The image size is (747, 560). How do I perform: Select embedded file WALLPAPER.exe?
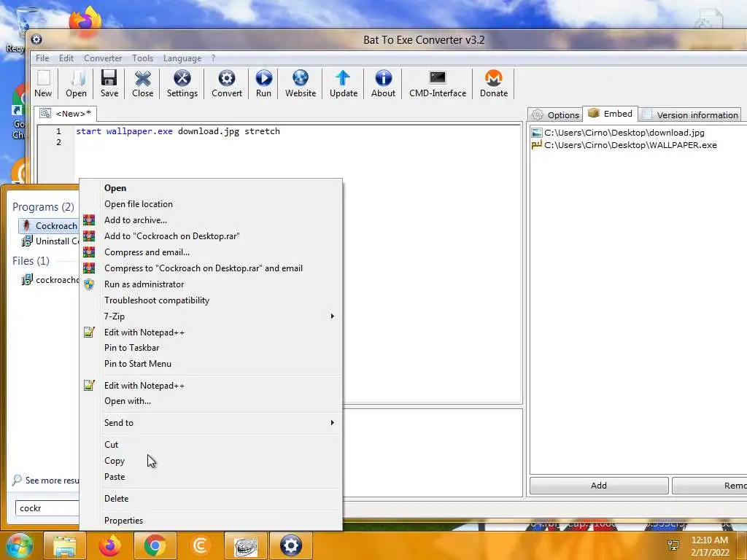(x=624, y=145)
